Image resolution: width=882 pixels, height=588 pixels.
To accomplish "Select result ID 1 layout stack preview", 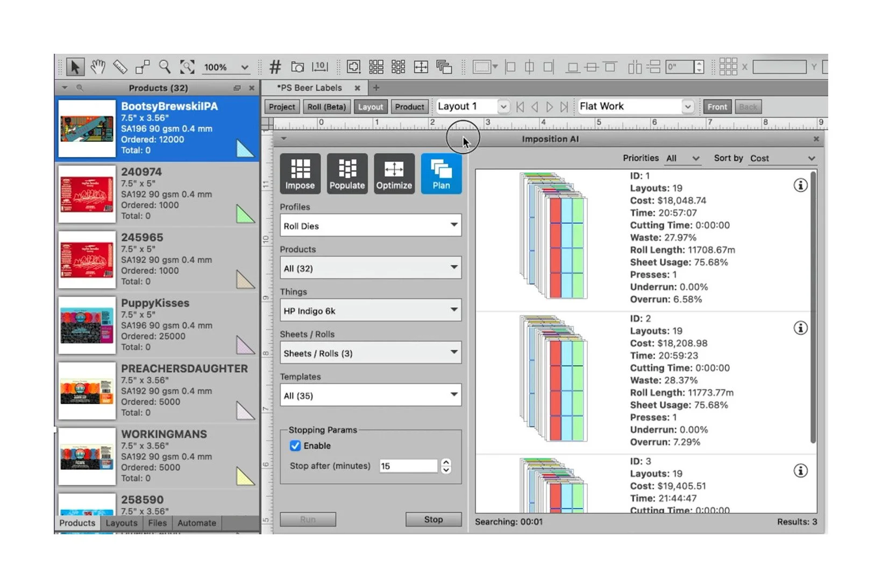I will click(554, 236).
